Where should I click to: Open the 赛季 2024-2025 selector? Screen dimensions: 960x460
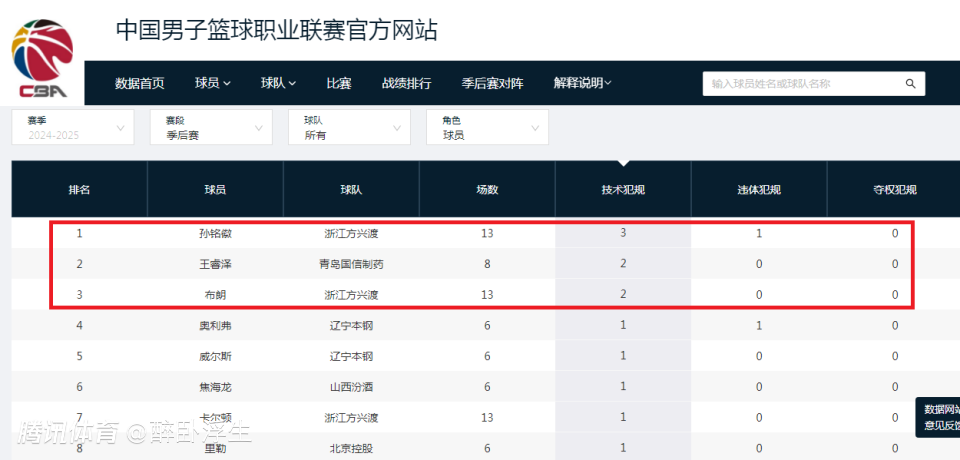tap(72, 127)
